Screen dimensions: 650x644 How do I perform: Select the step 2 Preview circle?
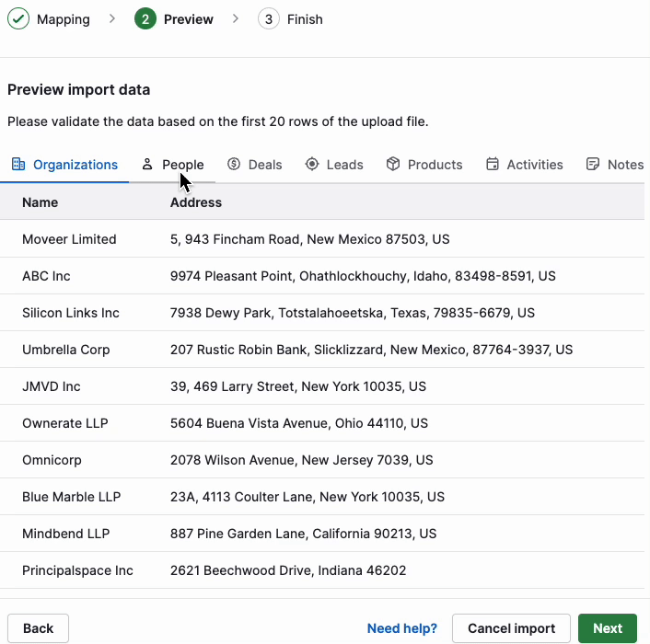pyautogui.click(x=145, y=19)
